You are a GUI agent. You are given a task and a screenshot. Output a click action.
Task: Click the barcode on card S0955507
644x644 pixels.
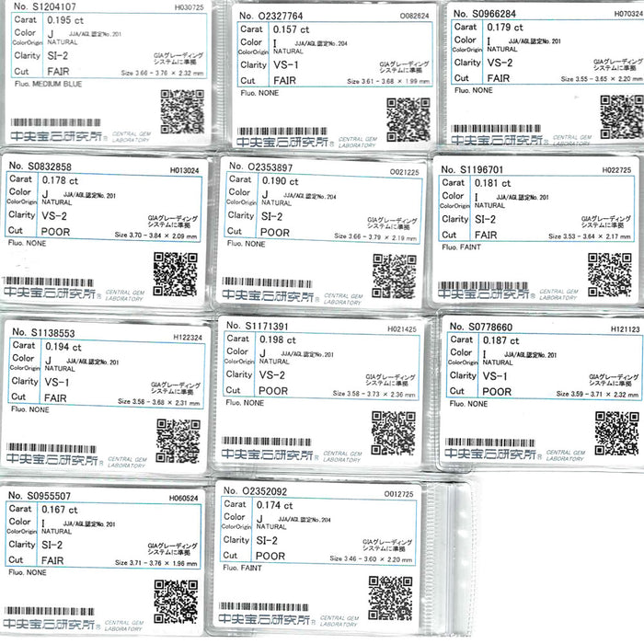click(x=49, y=611)
